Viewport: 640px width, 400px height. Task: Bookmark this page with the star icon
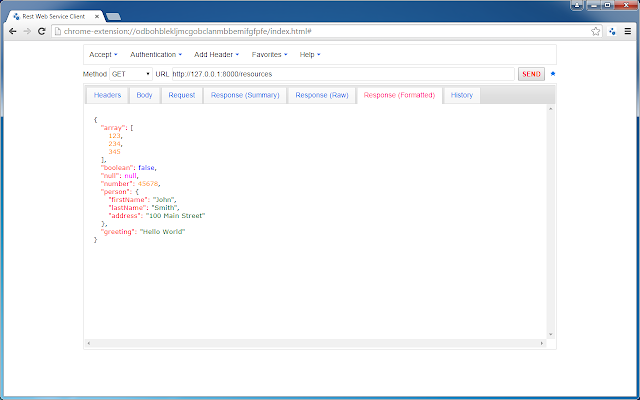tap(596, 31)
